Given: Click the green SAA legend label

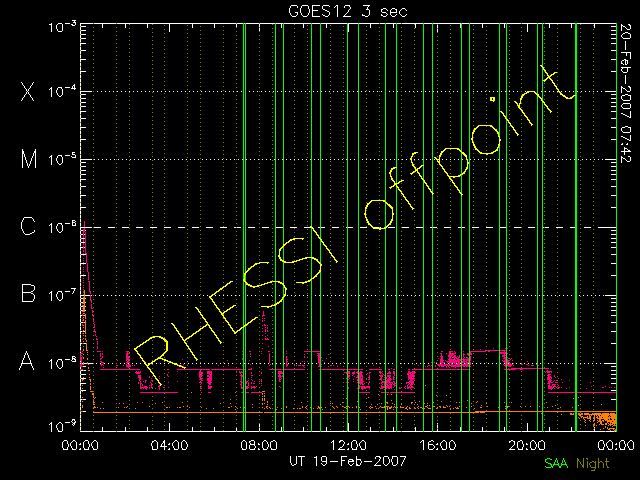Looking at the screenshot, I should pos(556,463).
